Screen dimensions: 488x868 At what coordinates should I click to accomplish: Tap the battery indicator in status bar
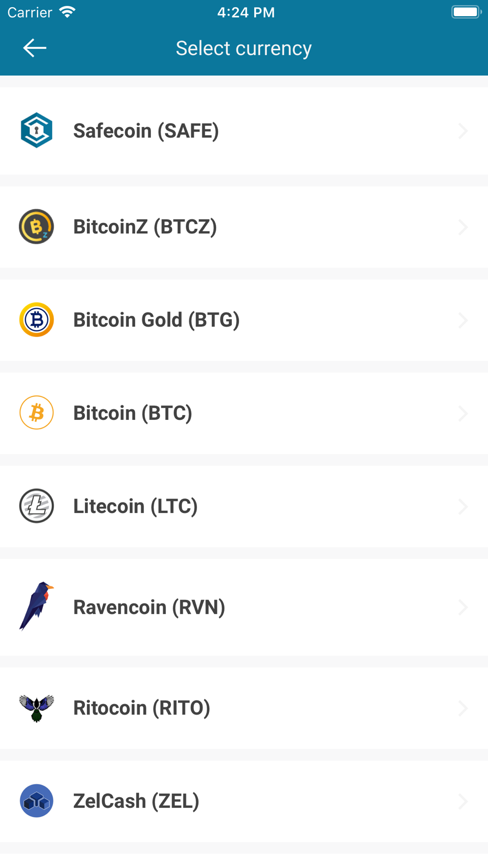click(x=466, y=12)
